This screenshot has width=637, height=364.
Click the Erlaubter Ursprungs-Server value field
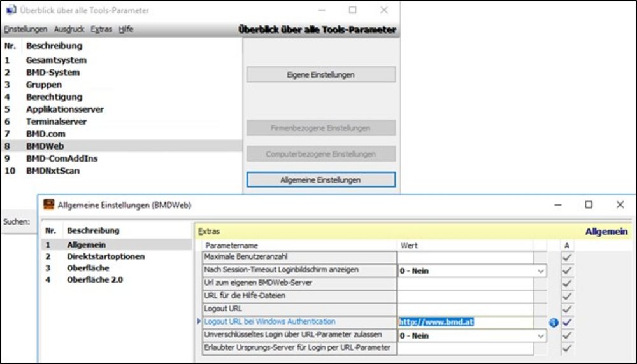pos(466,348)
